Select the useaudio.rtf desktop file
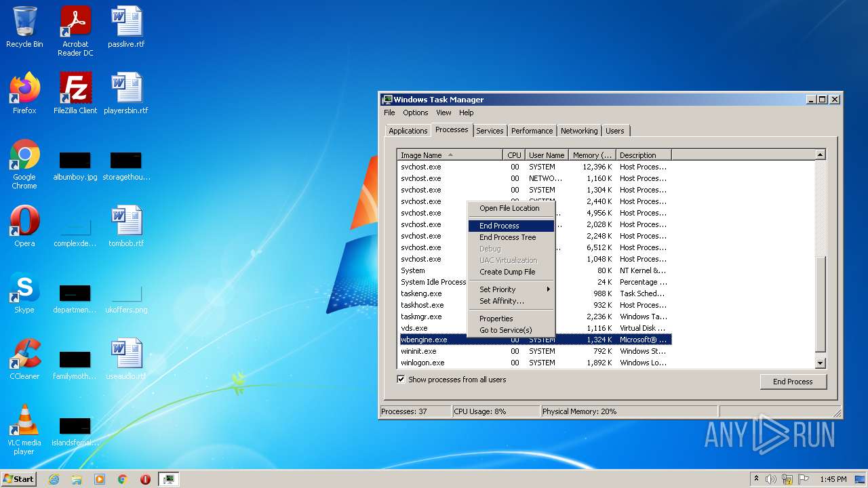The height and width of the screenshot is (488, 868). coord(126,359)
